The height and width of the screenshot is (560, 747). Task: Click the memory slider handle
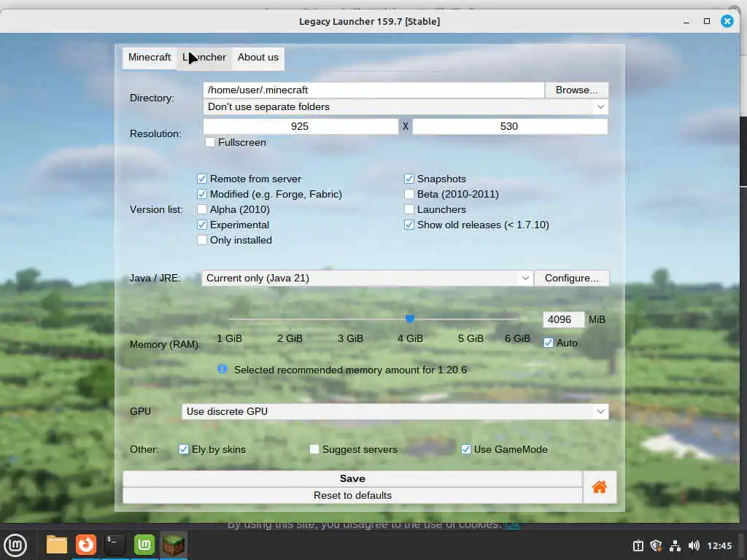point(410,319)
